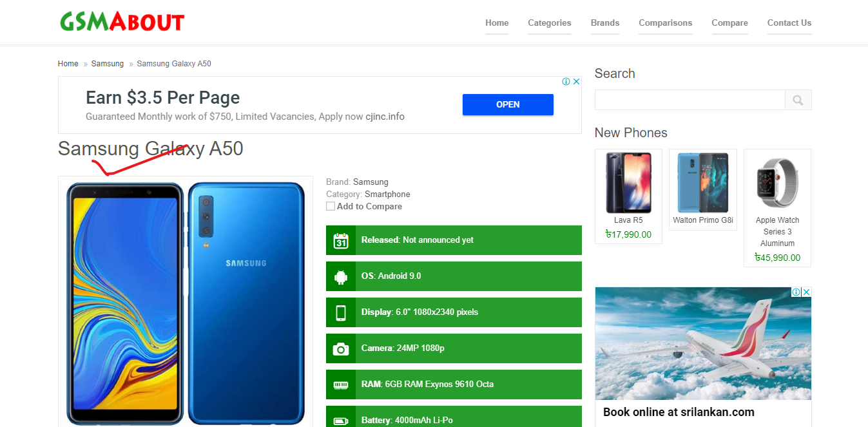Click the GSMAbout site logo
The width and height of the screenshot is (868, 427).
(122, 22)
